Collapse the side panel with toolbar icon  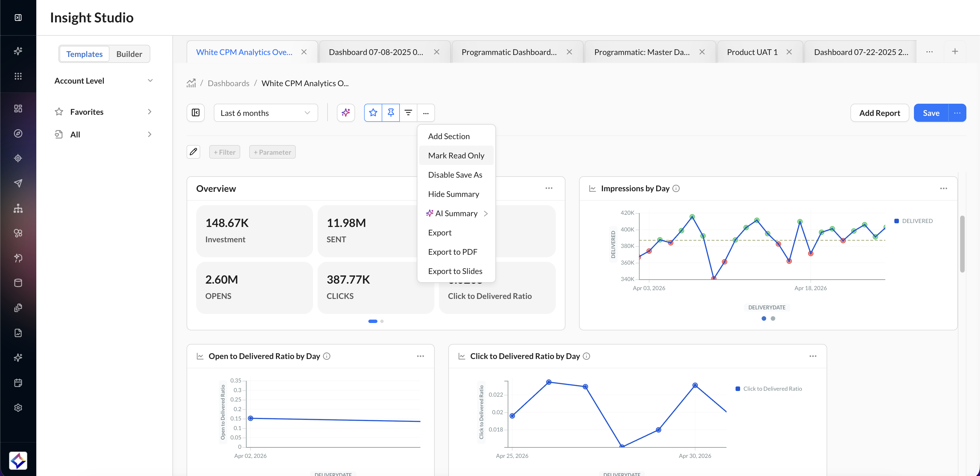coord(196,113)
